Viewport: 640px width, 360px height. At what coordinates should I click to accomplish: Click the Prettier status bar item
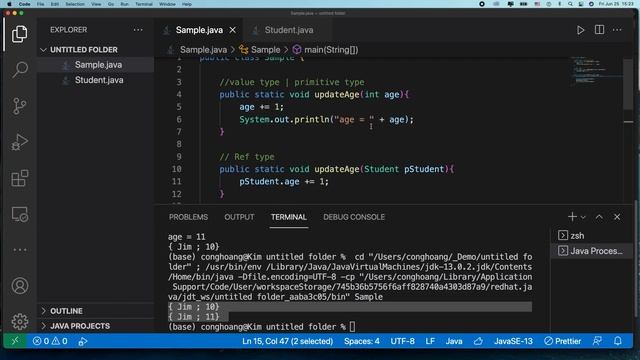click(x=562, y=341)
